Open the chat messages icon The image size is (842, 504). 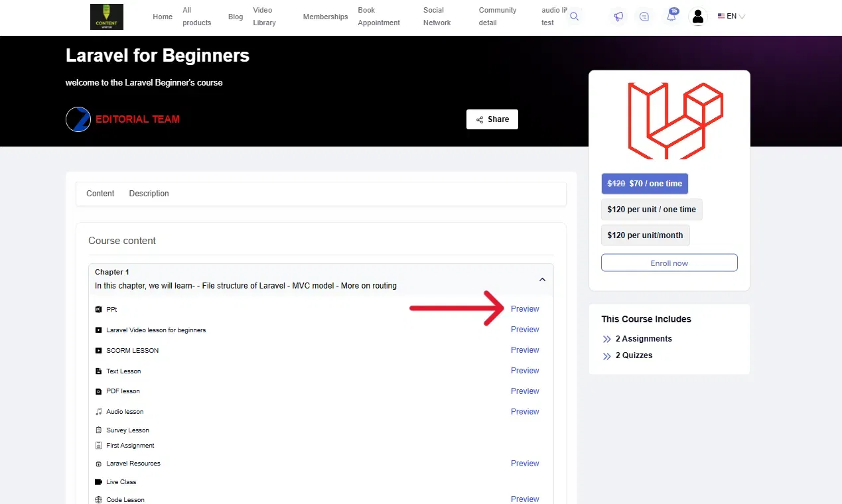click(644, 17)
